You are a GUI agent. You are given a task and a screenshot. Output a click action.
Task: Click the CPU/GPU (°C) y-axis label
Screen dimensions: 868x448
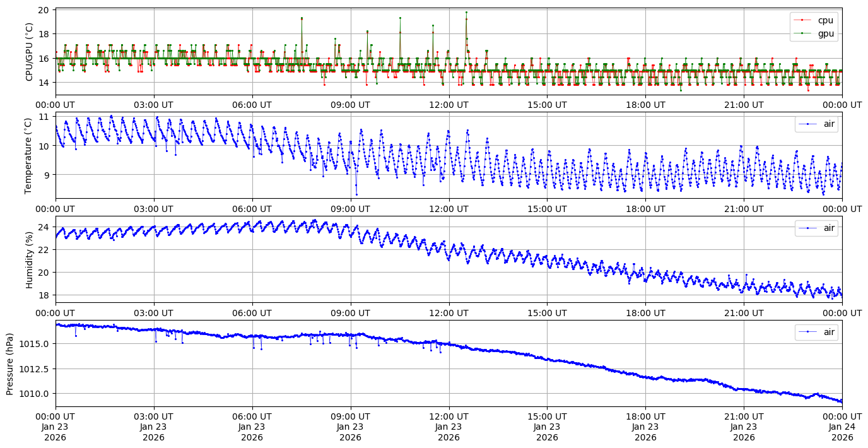pyautogui.click(x=29, y=52)
